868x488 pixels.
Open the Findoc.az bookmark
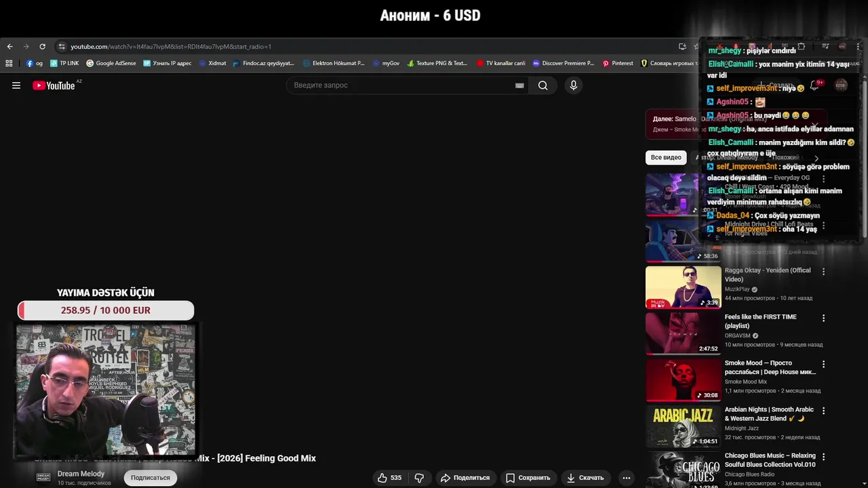coord(263,63)
